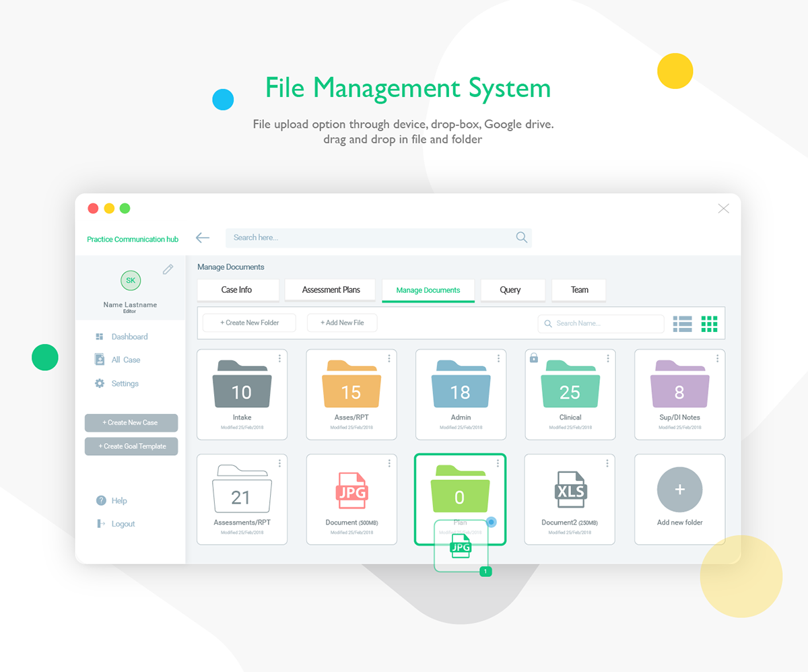Click the lock icon on Clinical folder
This screenshot has width=808, height=672.
534,358
